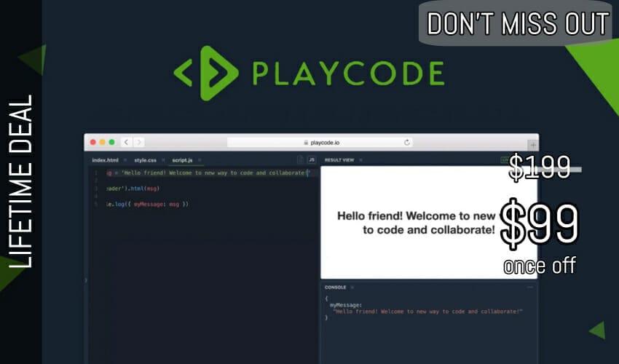Open the Console panel options menu
This screenshot has height=364, width=619.
pos(529,288)
